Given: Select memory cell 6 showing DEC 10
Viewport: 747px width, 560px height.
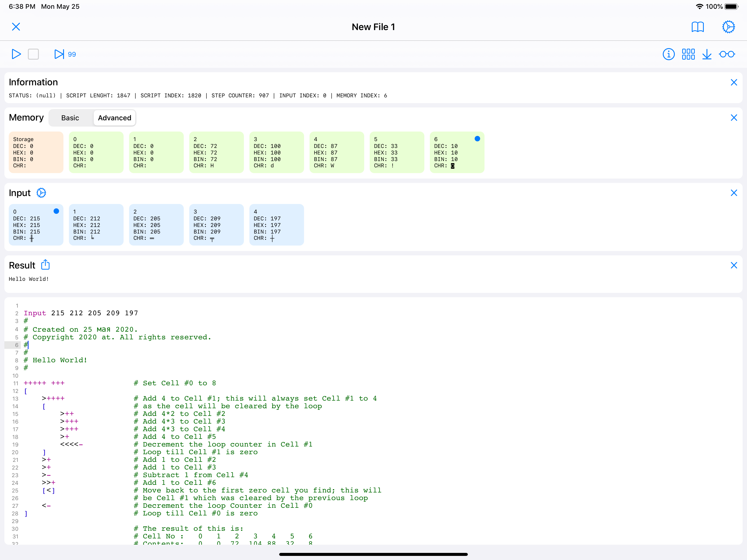Looking at the screenshot, I should pos(457,152).
